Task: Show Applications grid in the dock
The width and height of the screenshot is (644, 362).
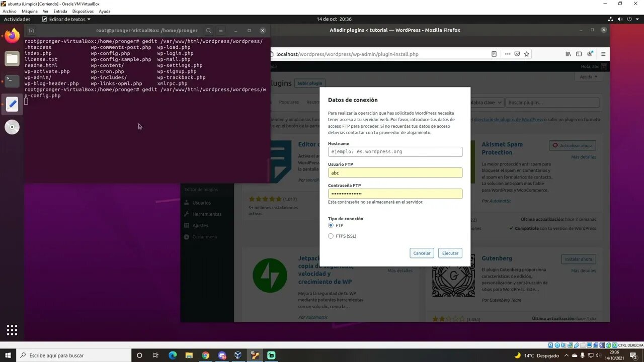Action: (x=12, y=330)
